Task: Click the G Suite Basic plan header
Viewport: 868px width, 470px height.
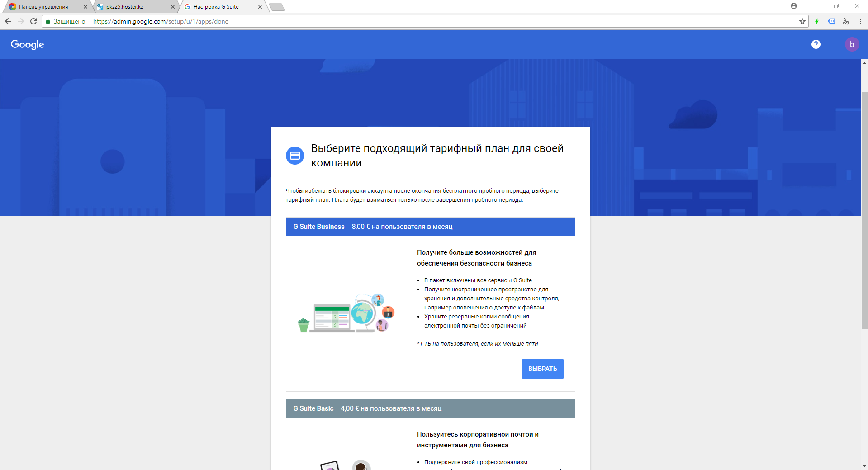Action: [x=431, y=408]
